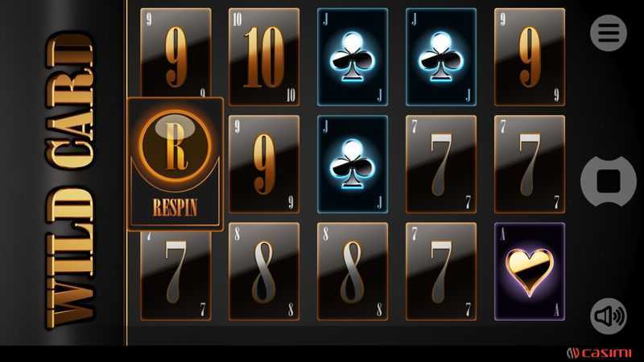This screenshot has height=362, width=644.
Task: Mute the game sound
Action: [x=609, y=316]
